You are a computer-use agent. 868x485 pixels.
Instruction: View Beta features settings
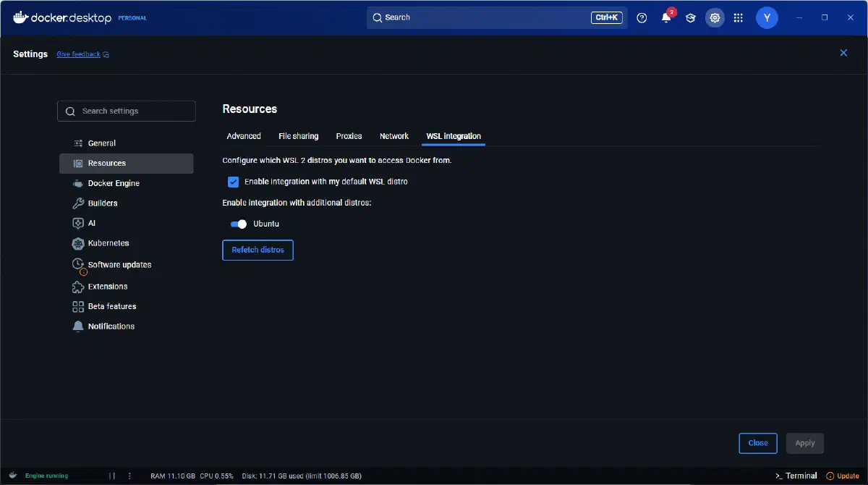pyautogui.click(x=112, y=306)
